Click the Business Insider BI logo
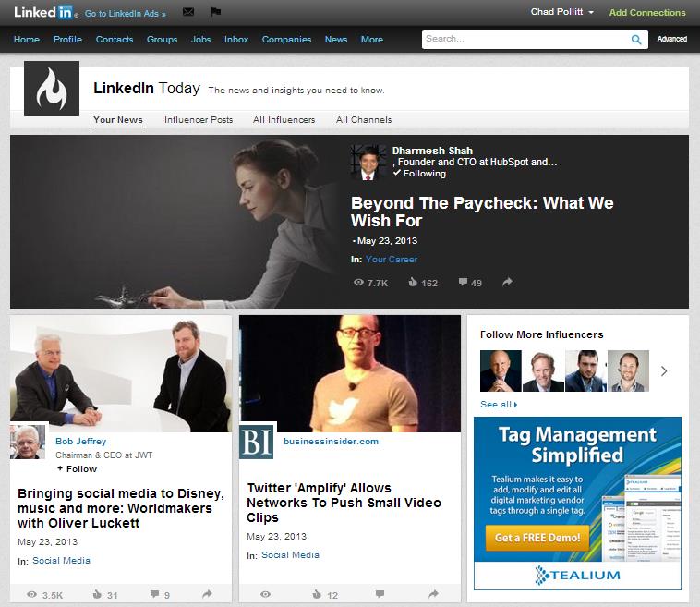Viewport: 700px width, 607px height. tap(257, 442)
